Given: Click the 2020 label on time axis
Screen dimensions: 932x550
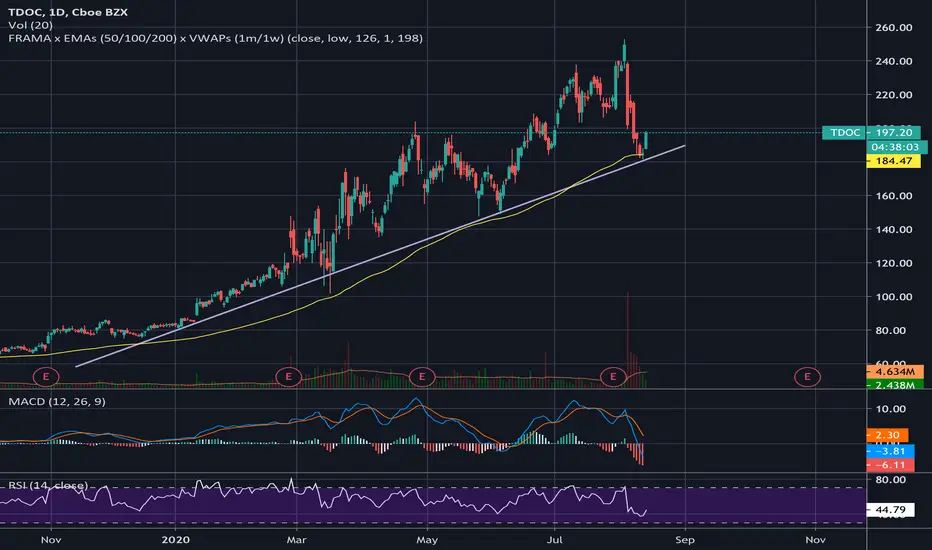Looking at the screenshot, I should pyautogui.click(x=176, y=540).
